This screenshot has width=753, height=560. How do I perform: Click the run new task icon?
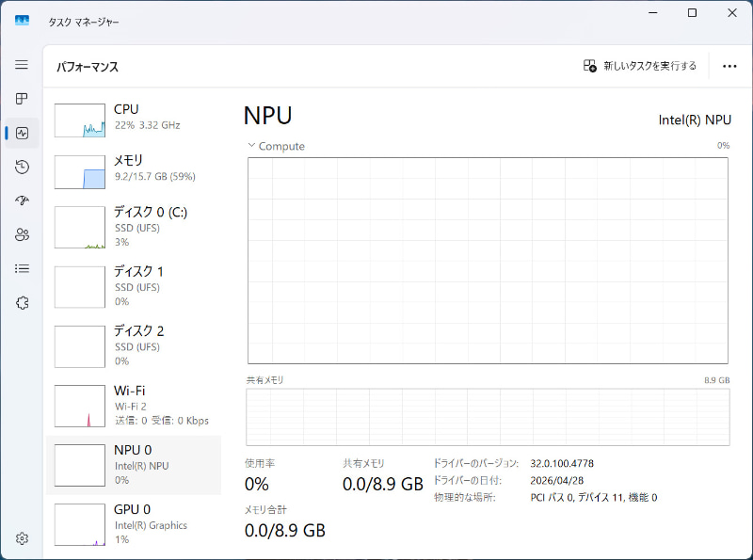(590, 66)
